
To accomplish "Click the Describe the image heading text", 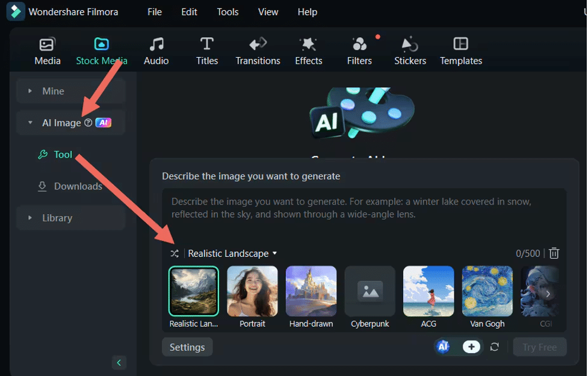I will point(251,176).
